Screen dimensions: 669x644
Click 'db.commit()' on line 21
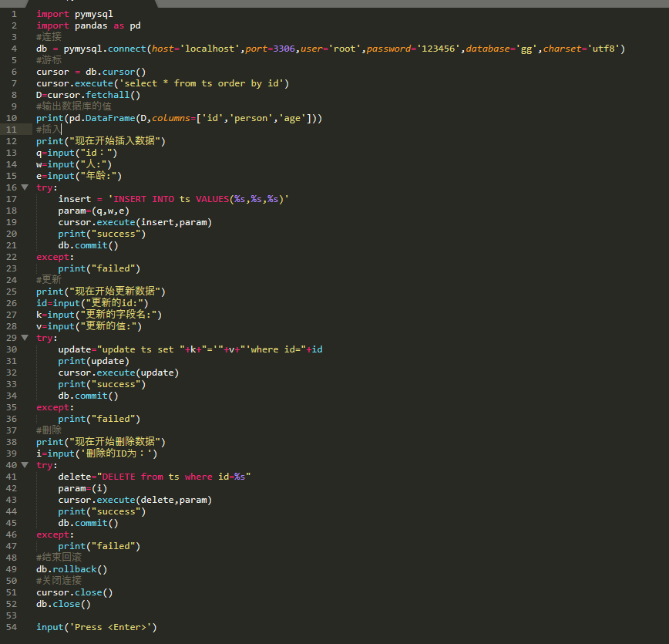tap(89, 245)
